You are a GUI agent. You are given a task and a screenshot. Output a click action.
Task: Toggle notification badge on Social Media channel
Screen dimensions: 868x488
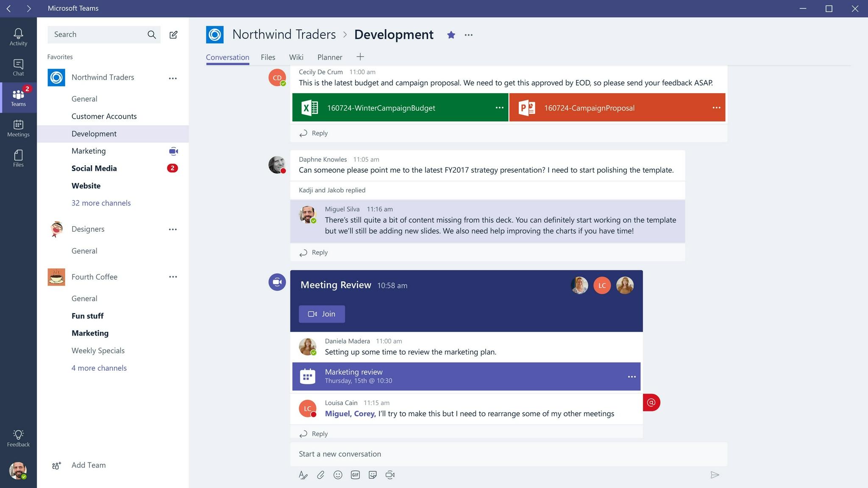click(172, 168)
